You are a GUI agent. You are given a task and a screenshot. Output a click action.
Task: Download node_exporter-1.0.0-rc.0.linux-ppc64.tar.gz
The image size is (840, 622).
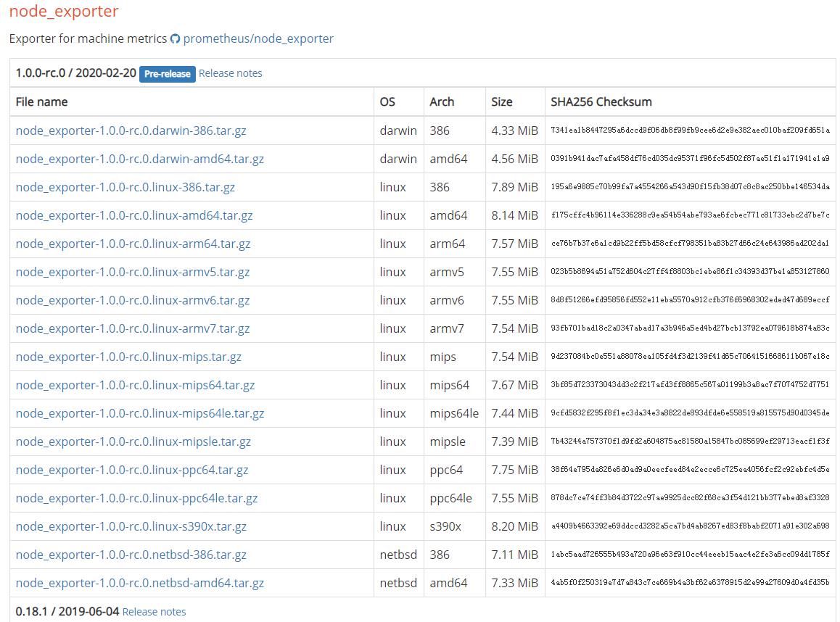pyautogui.click(x=132, y=470)
